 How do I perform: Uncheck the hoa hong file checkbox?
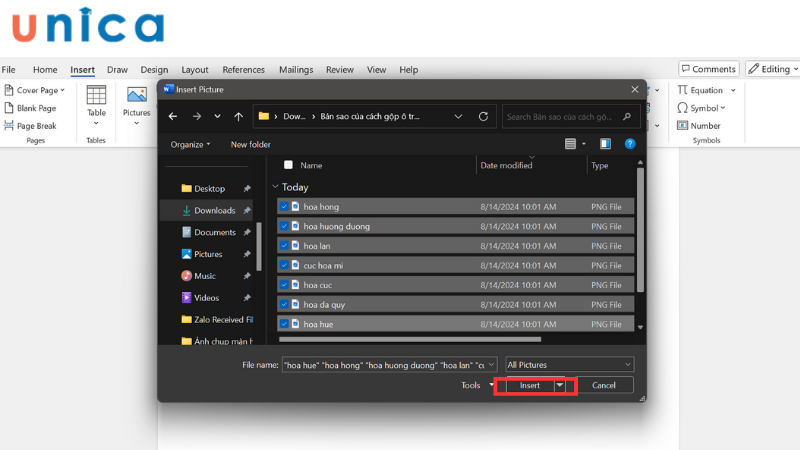284,207
